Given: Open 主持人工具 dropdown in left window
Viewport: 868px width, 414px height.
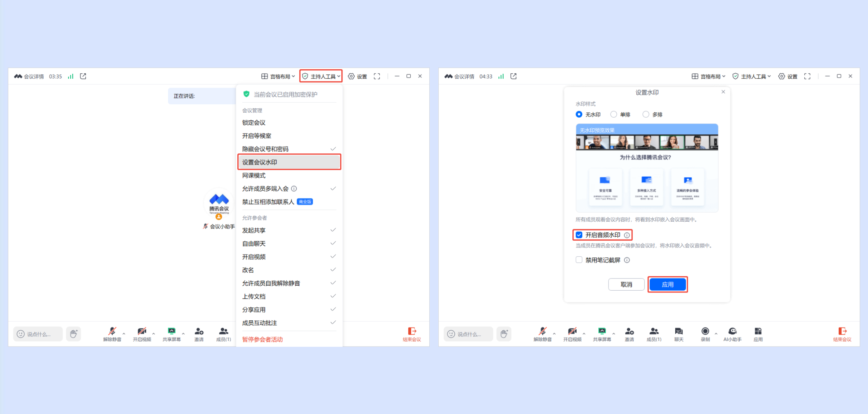Looking at the screenshot, I should click(x=321, y=76).
